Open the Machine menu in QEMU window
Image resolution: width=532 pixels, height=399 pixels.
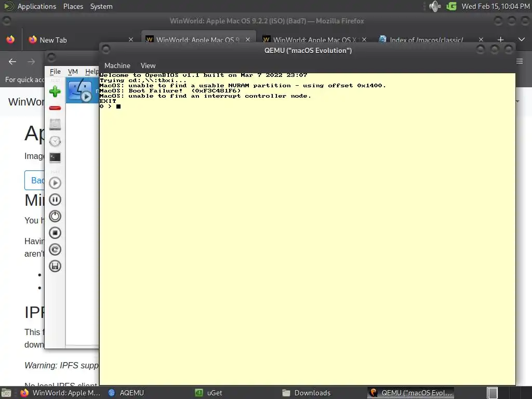(x=117, y=65)
